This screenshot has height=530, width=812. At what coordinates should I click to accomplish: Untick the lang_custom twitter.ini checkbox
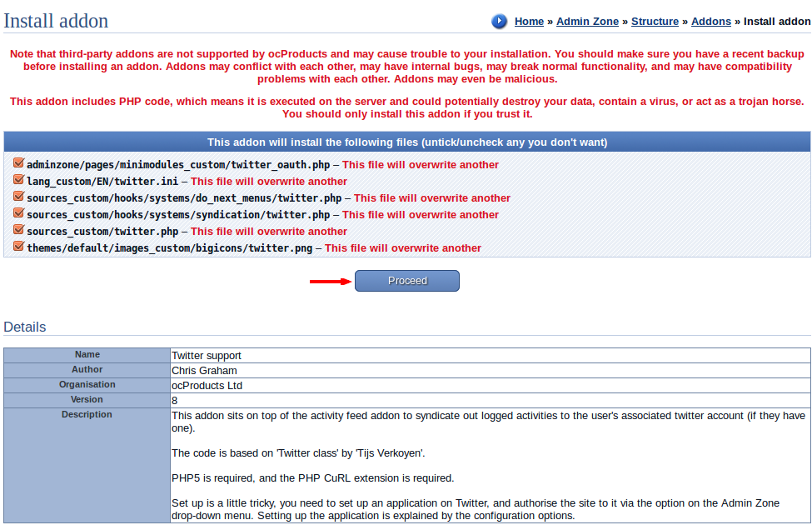18,181
